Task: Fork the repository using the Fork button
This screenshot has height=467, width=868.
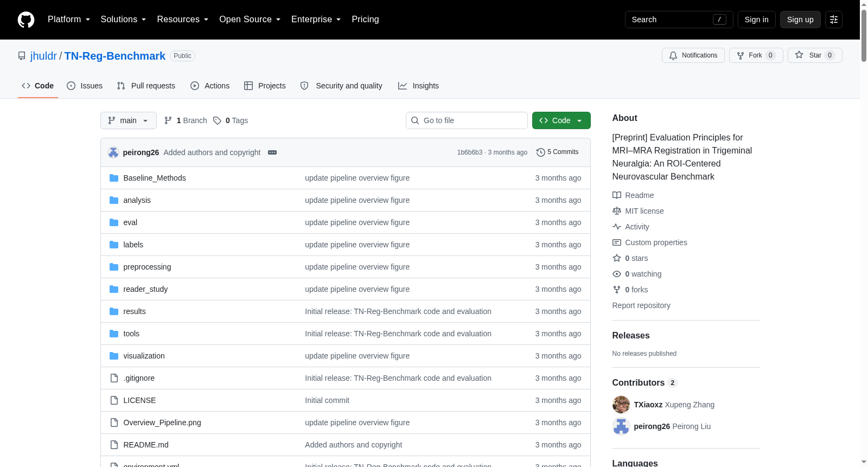Action: click(x=756, y=55)
